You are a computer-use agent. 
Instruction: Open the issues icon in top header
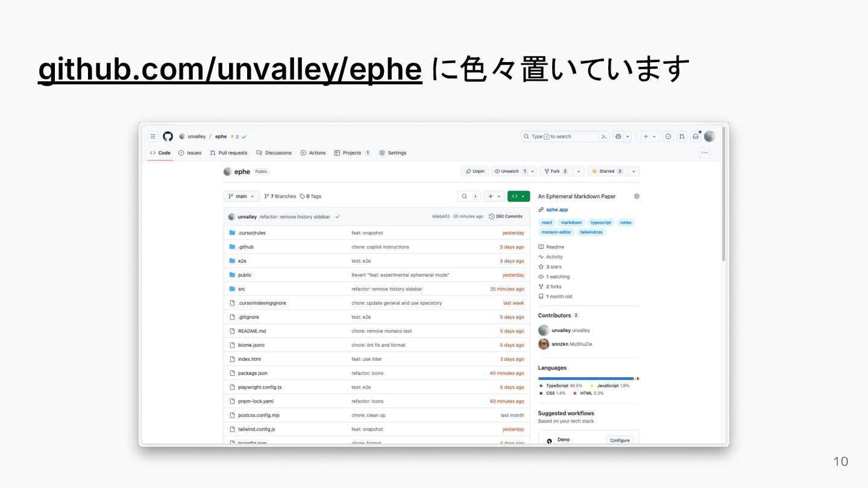[668, 137]
